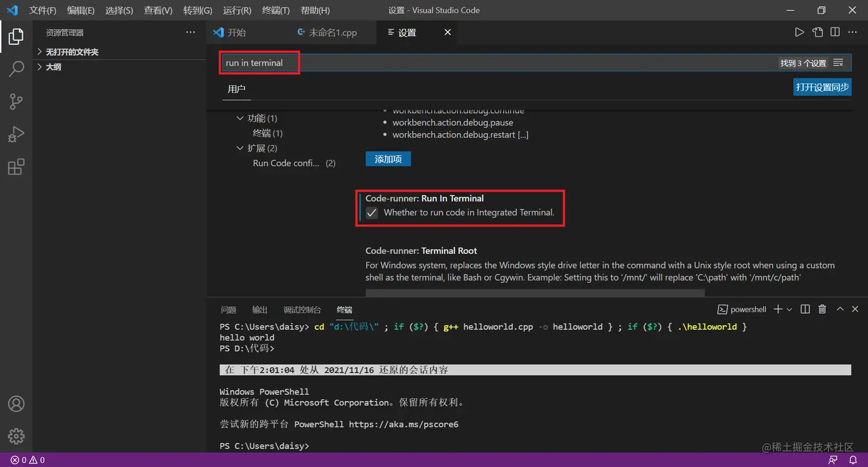
Task: Collapse the 扩展 settings group
Action: pyautogui.click(x=240, y=148)
